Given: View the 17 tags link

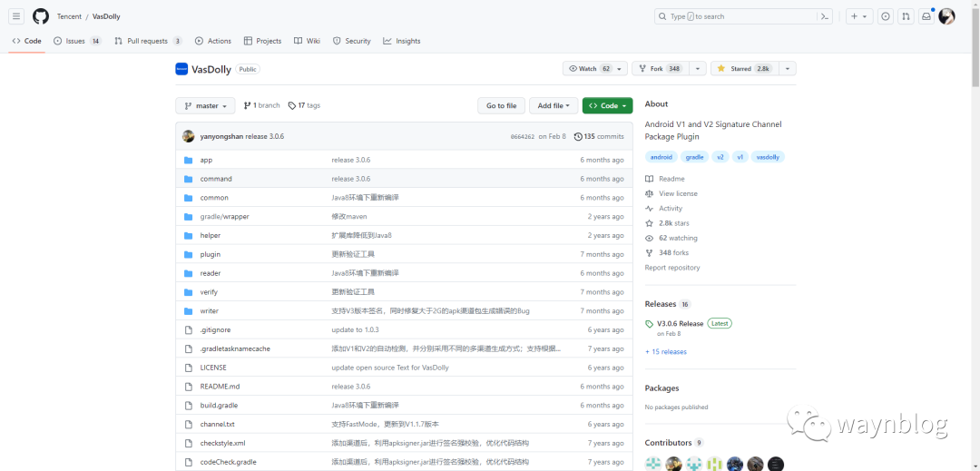Looking at the screenshot, I should coord(304,105).
